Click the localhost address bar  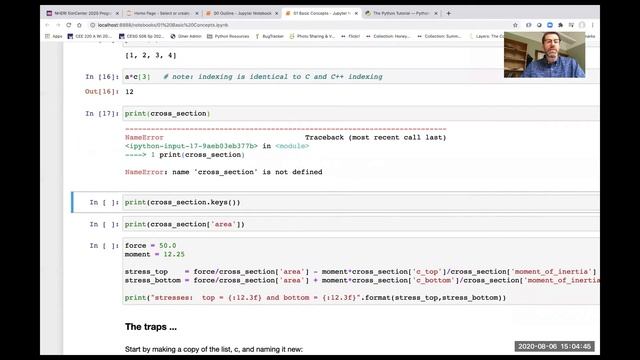tap(300, 25)
